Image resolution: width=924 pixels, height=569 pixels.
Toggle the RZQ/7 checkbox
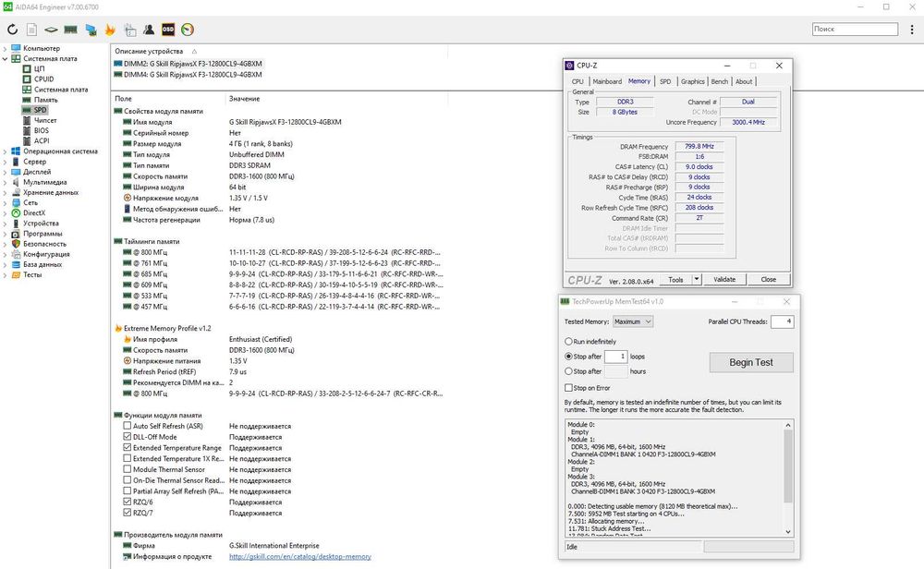pyautogui.click(x=127, y=513)
